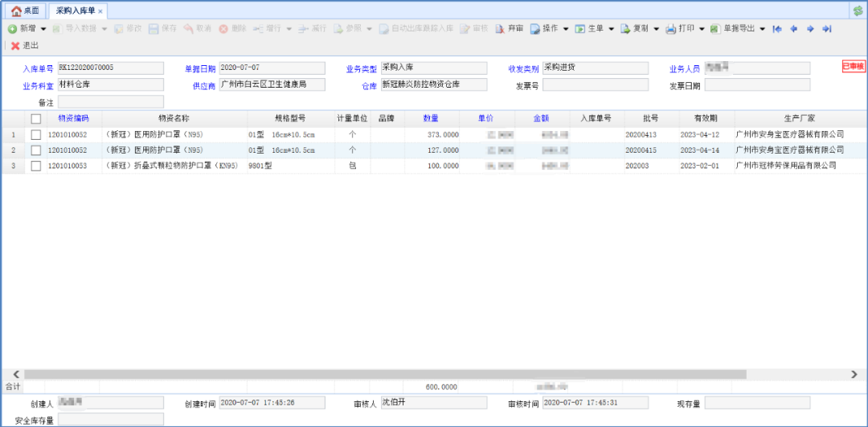Click the 金额 column header
The height and width of the screenshot is (427, 868).
tap(542, 118)
